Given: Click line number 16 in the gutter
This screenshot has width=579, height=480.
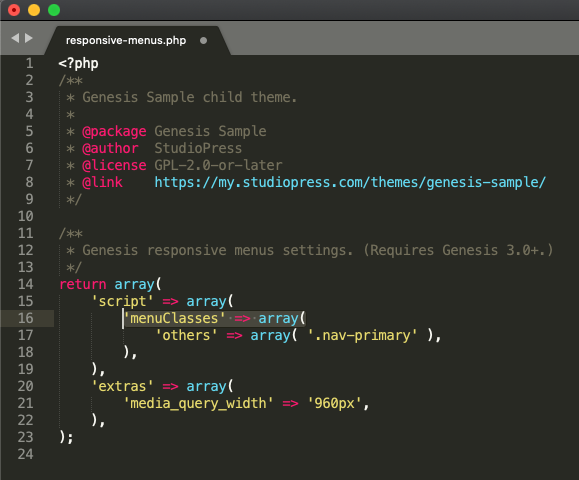Looking at the screenshot, I should [x=25, y=318].
